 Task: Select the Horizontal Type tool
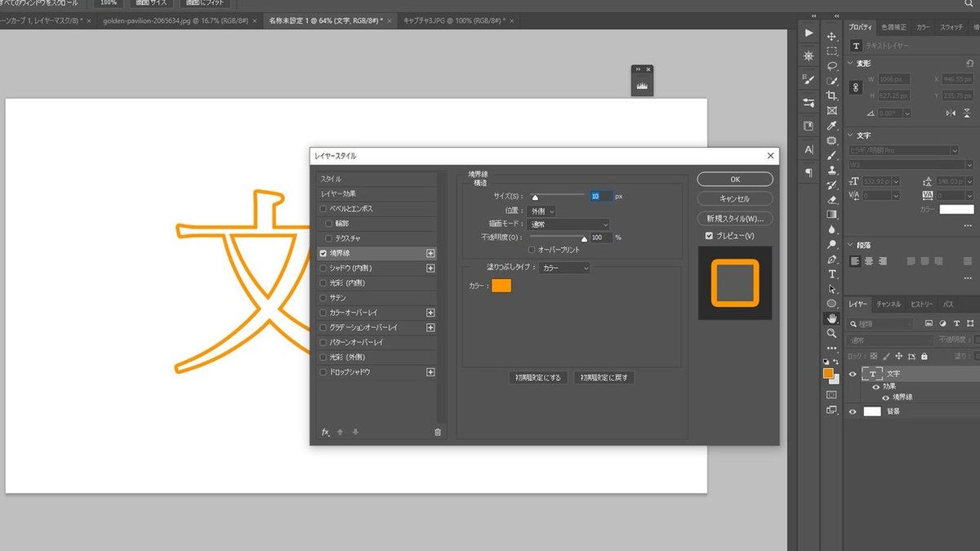click(x=831, y=273)
